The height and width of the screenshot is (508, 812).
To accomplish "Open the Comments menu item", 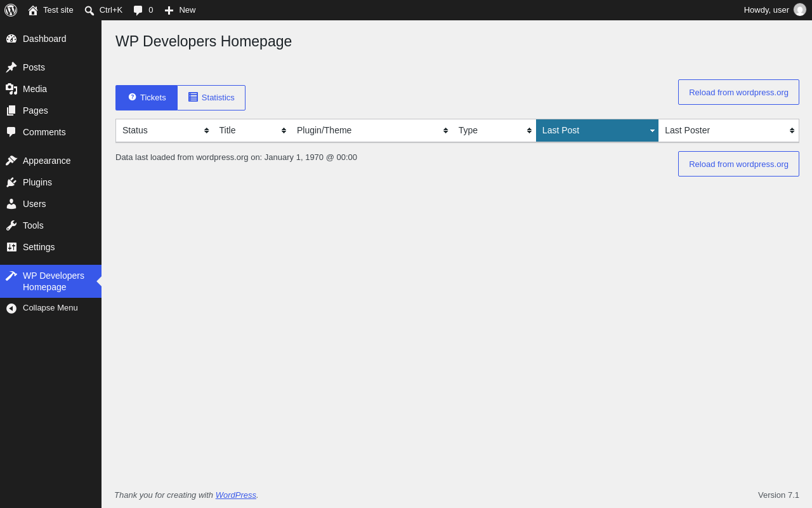I will tap(51, 132).
